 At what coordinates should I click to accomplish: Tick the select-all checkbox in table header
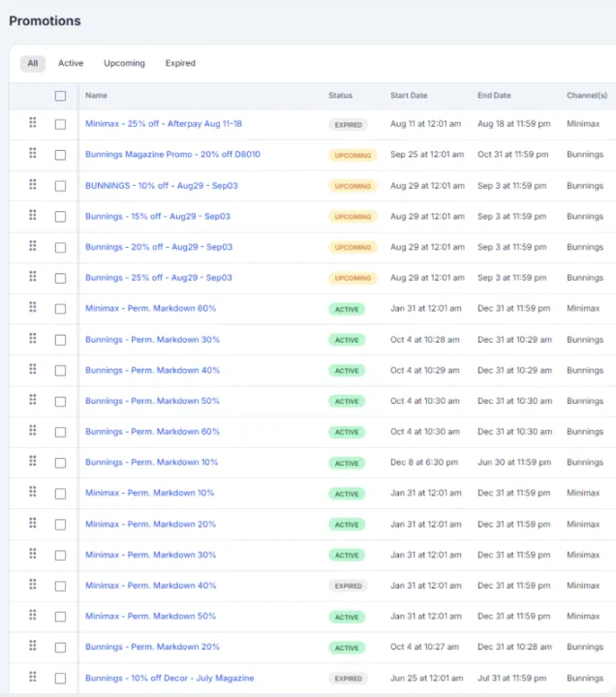[x=60, y=96]
